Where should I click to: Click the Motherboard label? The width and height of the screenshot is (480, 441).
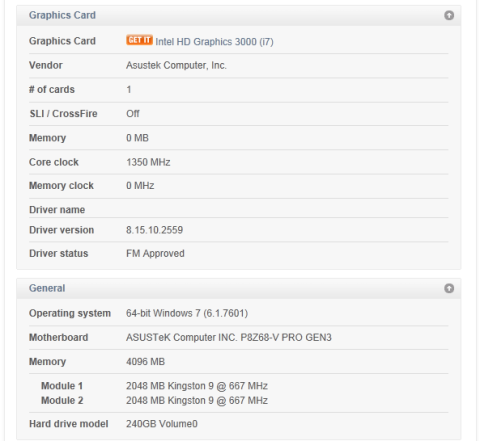click(59, 338)
